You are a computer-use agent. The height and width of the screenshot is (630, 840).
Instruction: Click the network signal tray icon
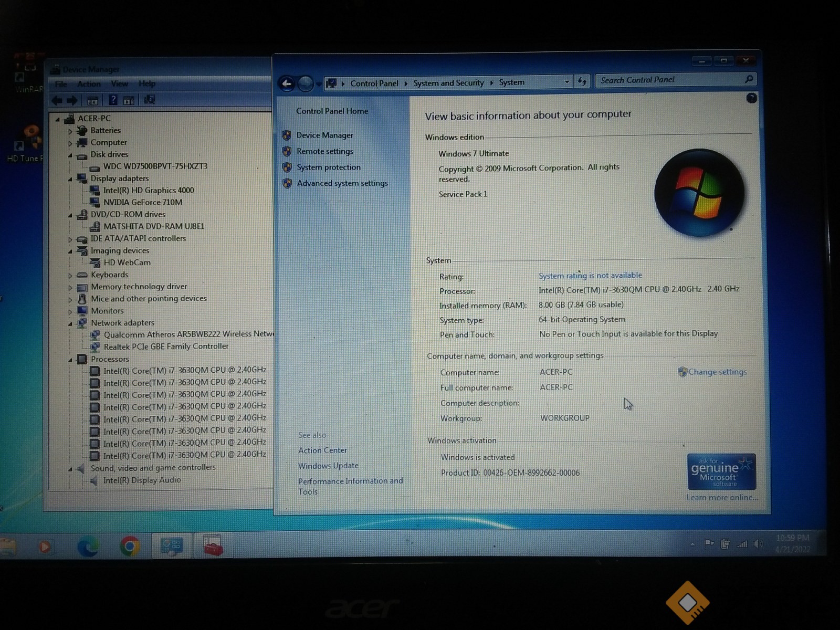coord(742,544)
